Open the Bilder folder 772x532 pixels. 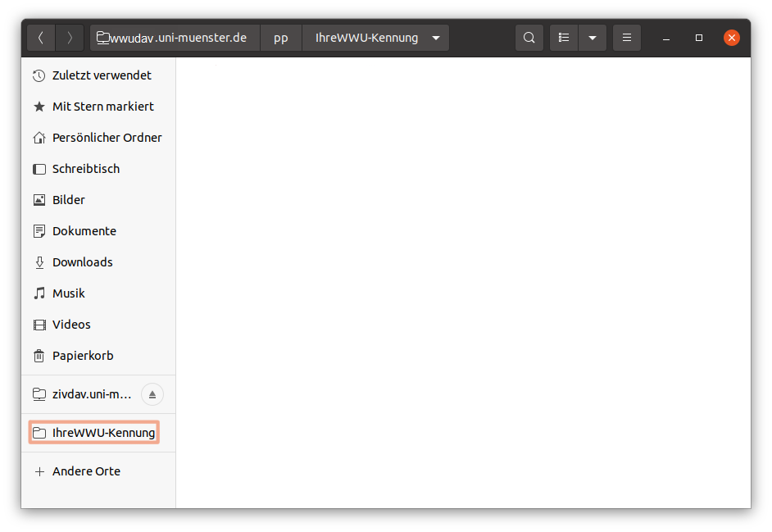[x=68, y=200]
